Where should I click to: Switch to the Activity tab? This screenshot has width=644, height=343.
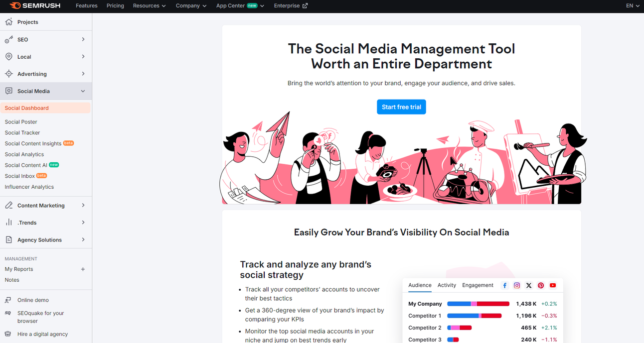point(447,285)
